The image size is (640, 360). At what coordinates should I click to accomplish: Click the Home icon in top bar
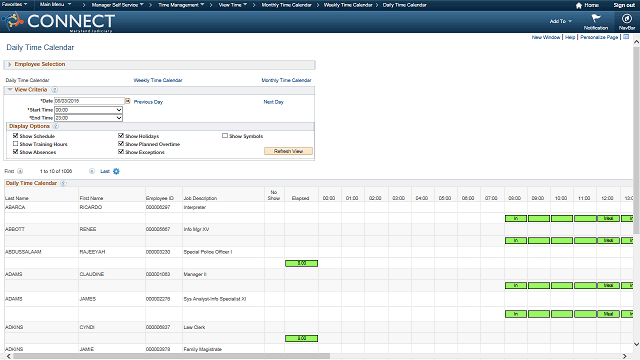(578, 5)
